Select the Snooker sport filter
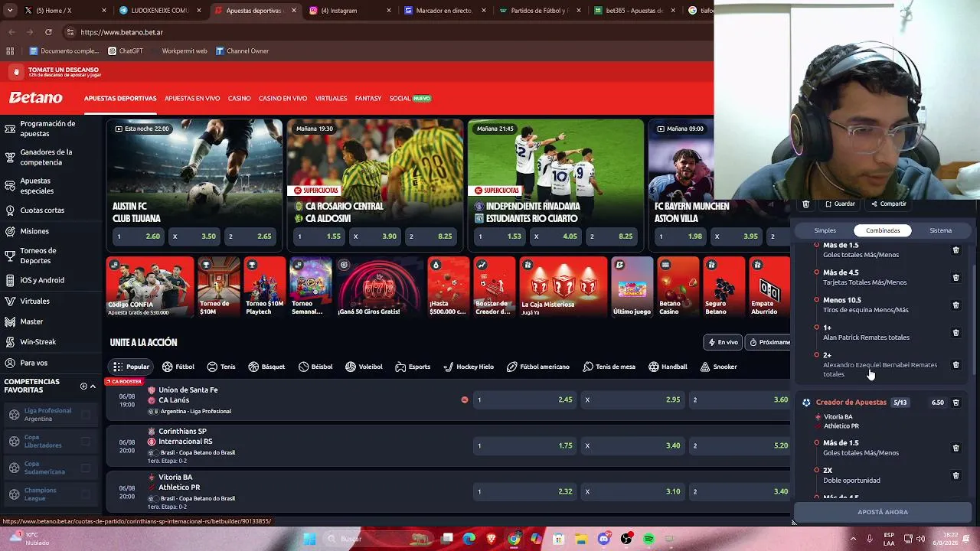 (718, 367)
